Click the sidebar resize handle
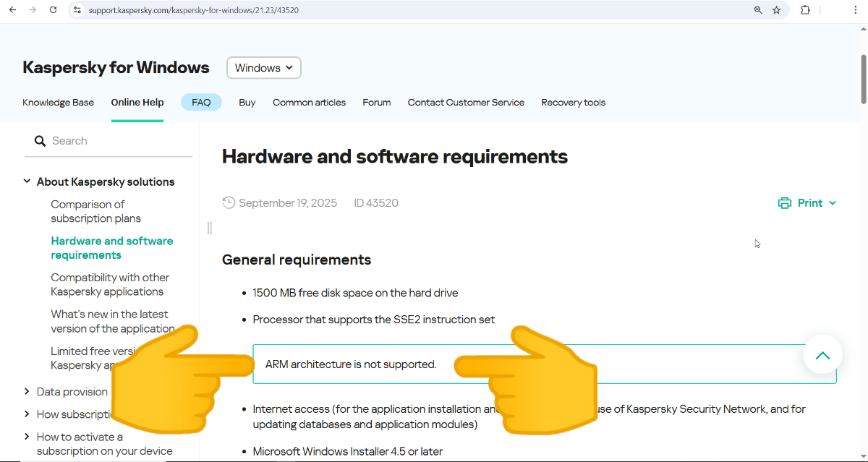Image resolution: width=868 pixels, height=462 pixels. click(x=210, y=228)
